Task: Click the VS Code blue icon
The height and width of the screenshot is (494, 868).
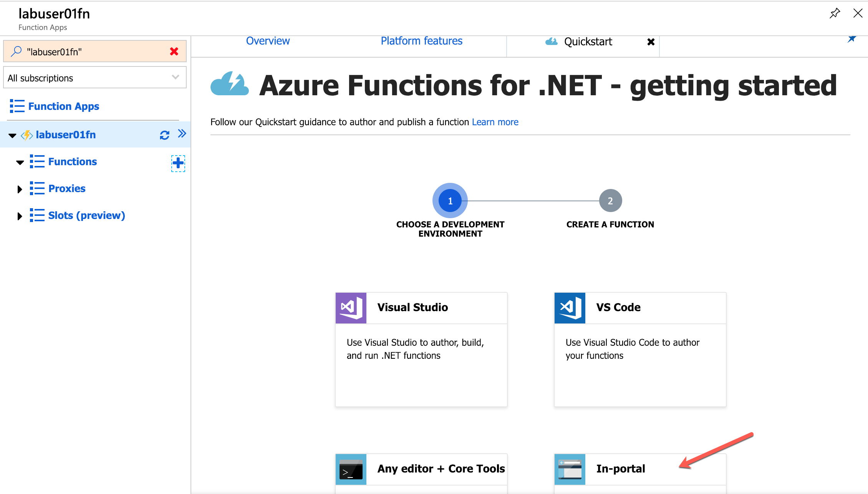Action: (x=569, y=307)
